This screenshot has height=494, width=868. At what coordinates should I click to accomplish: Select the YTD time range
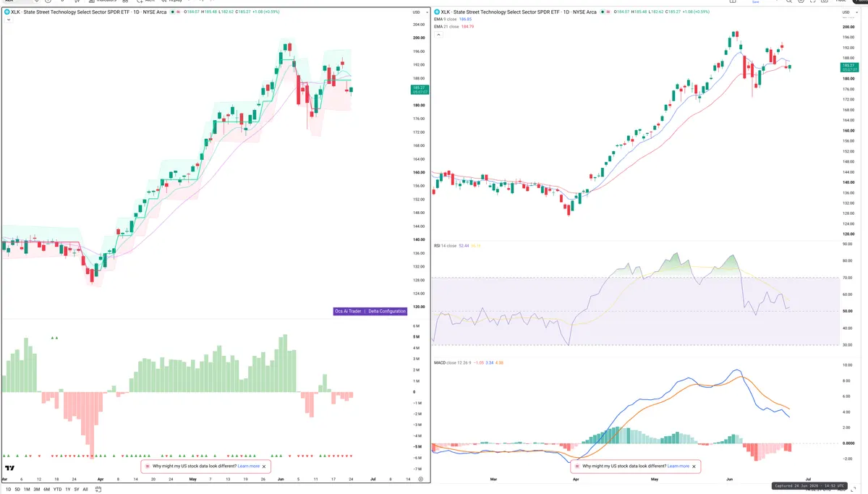tap(57, 490)
